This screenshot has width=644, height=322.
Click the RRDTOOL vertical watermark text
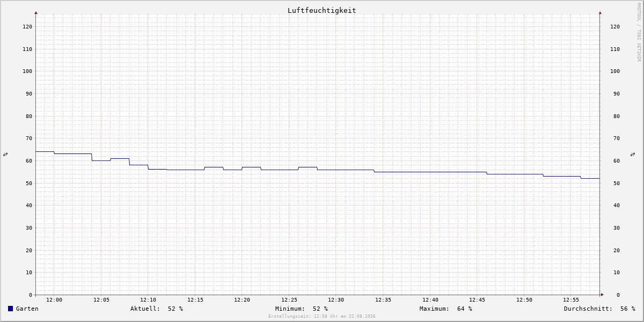tap(639, 32)
